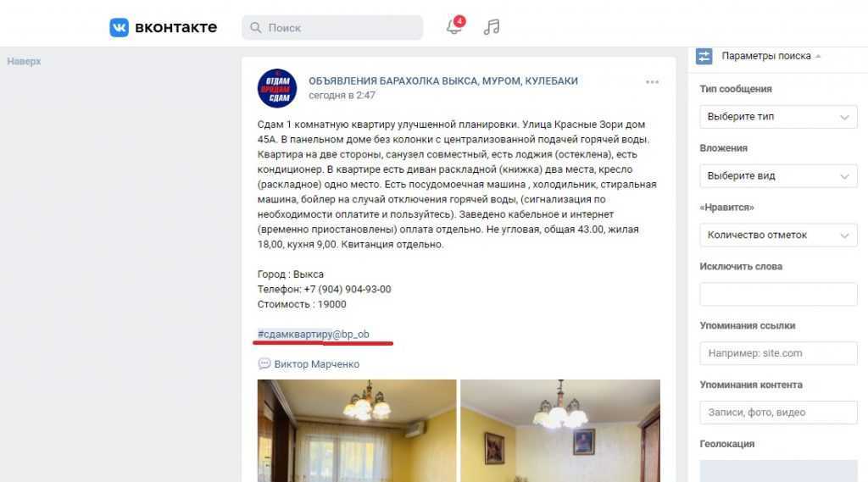Click the comment bubble icon beside Виктор Марченко
The width and height of the screenshot is (868, 482).
click(x=264, y=363)
